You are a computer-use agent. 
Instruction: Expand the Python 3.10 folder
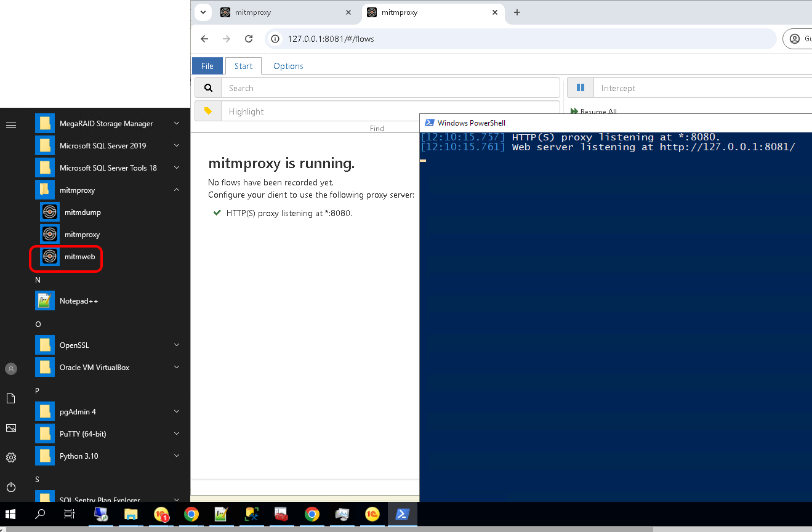(177, 456)
